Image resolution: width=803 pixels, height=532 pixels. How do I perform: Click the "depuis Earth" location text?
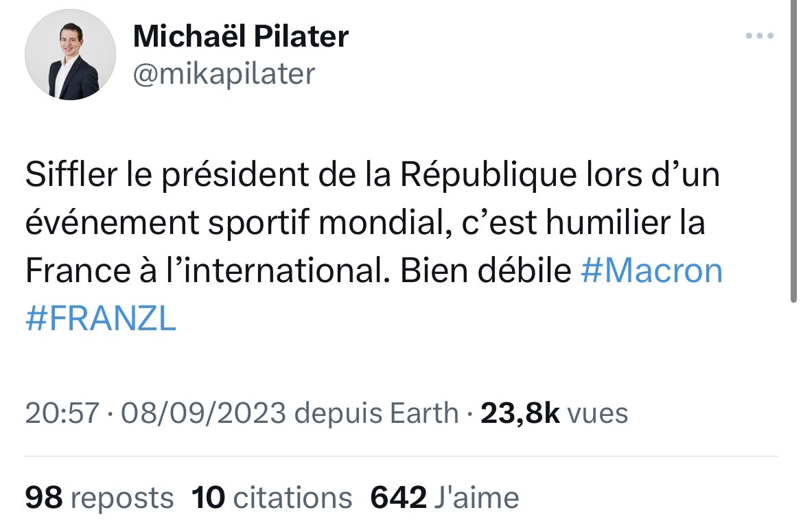coord(376,413)
